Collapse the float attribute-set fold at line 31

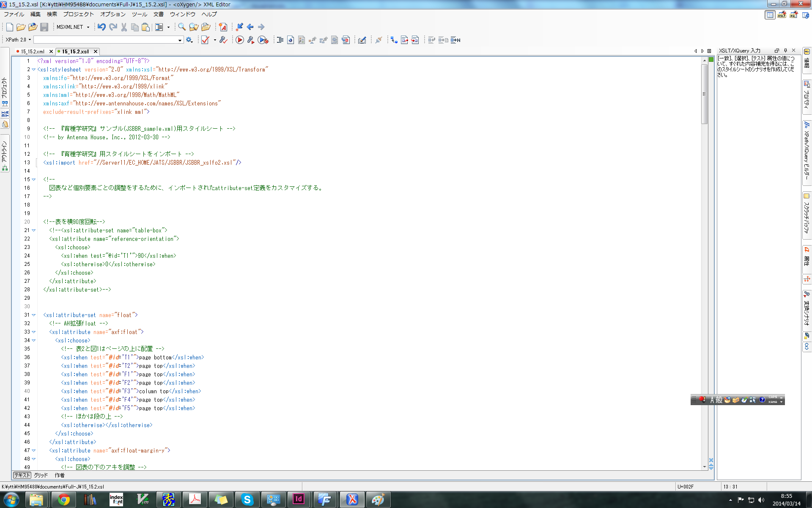(34, 315)
